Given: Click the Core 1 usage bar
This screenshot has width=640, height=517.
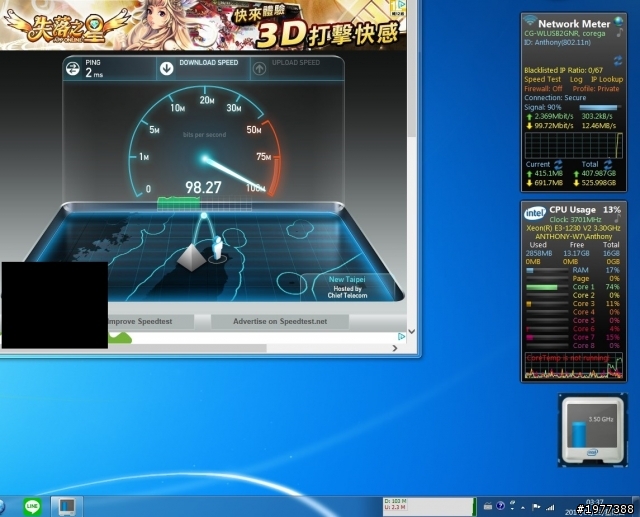Looking at the screenshot, I should point(547,287).
